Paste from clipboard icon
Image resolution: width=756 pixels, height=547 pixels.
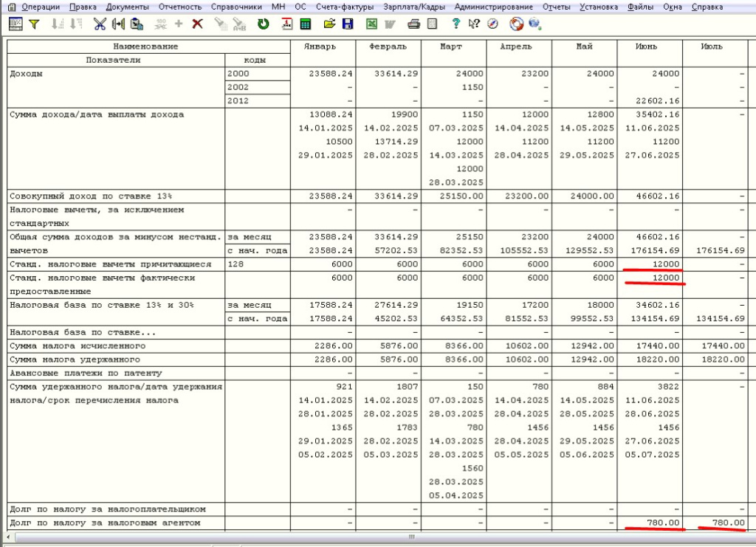tap(137, 24)
